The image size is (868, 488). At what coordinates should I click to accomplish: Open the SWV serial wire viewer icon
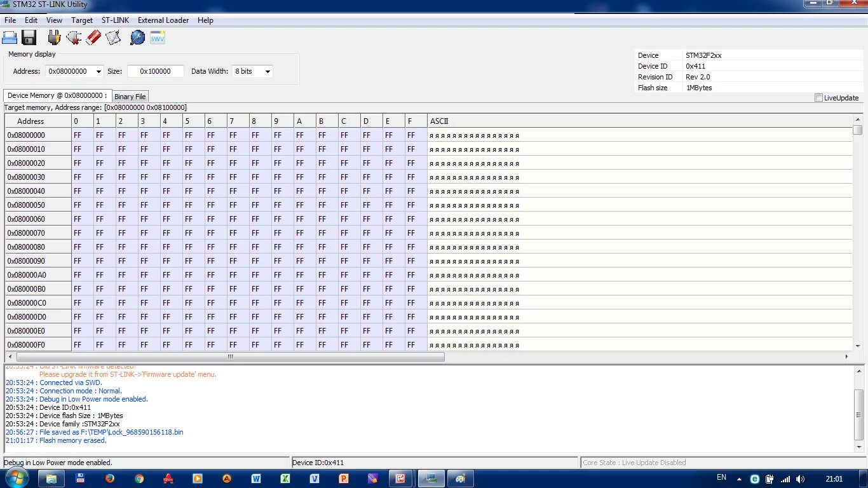click(x=158, y=37)
